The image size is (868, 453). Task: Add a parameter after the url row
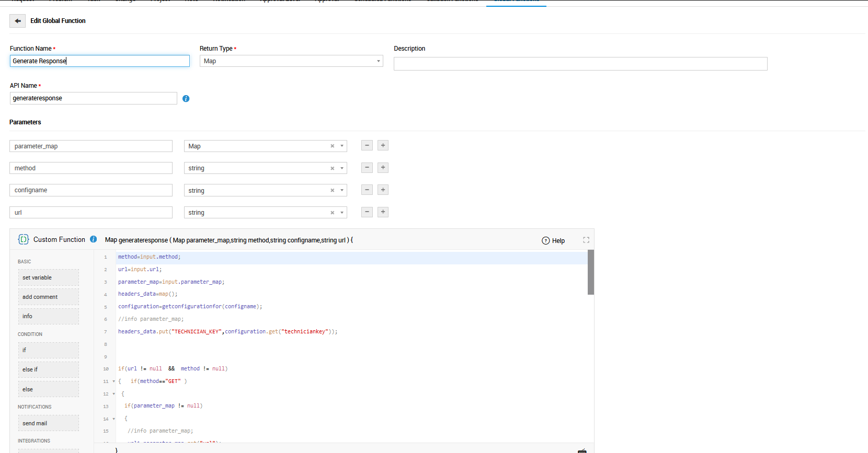tap(383, 212)
